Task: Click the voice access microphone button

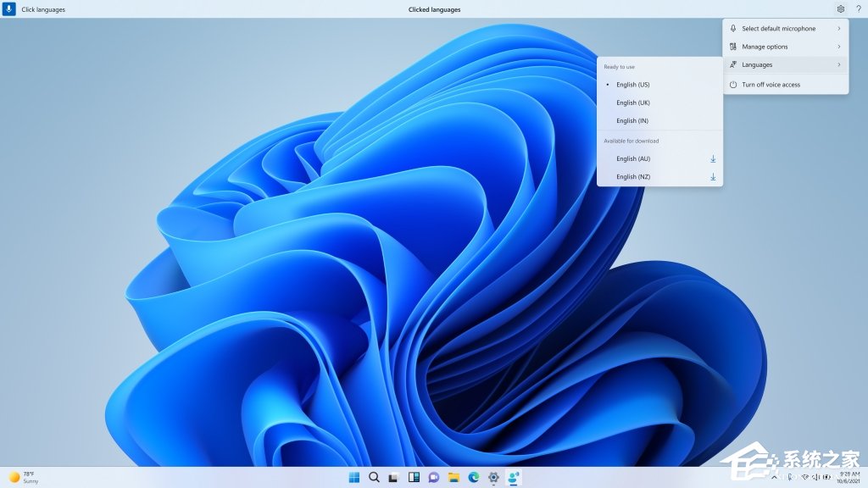Action: 9,9
